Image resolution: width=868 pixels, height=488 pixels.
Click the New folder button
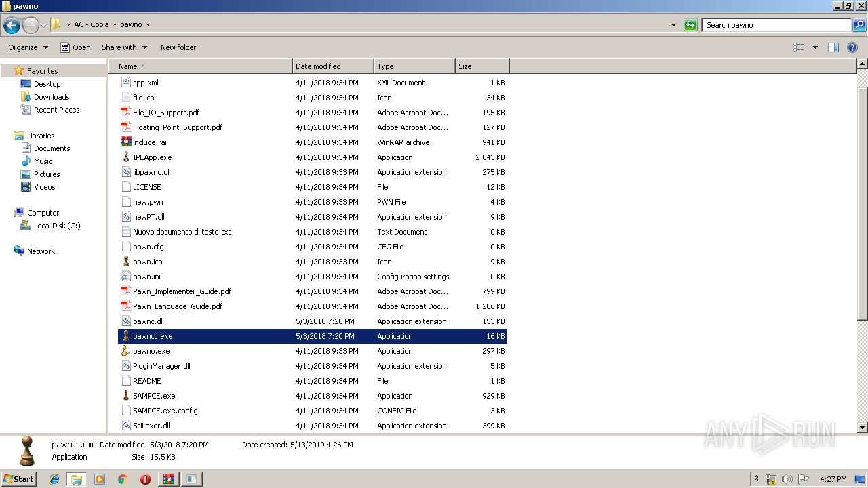(x=178, y=47)
